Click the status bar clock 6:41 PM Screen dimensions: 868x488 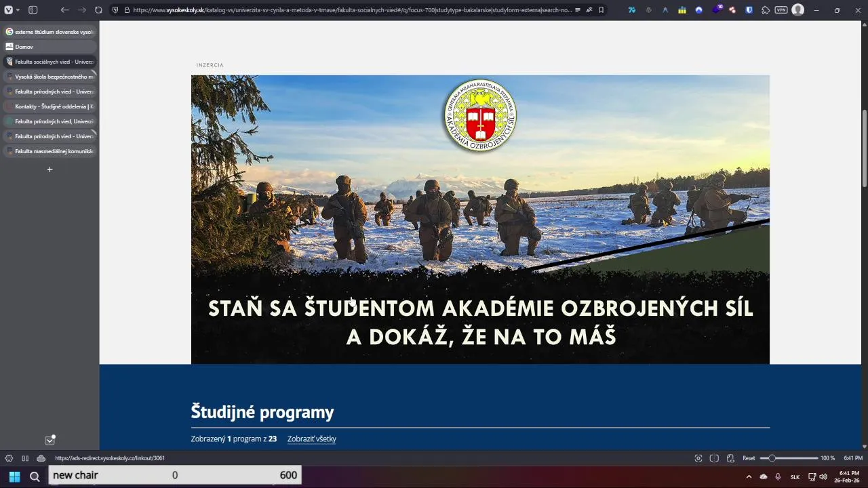(853, 458)
